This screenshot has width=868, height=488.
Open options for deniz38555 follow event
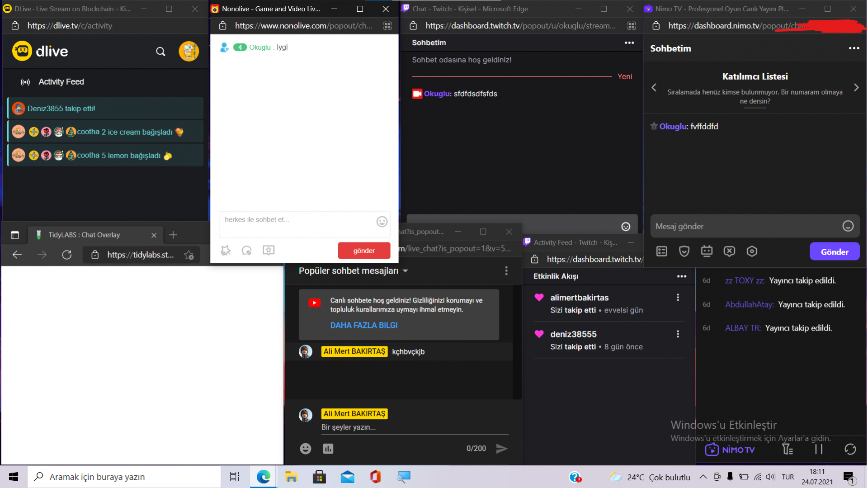coord(678,334)
